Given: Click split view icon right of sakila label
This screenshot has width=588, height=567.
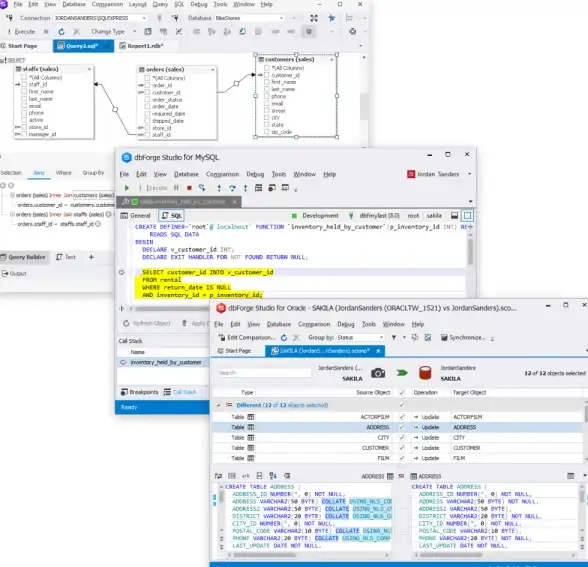Looking at the screenshot, I should pos(454,216).
